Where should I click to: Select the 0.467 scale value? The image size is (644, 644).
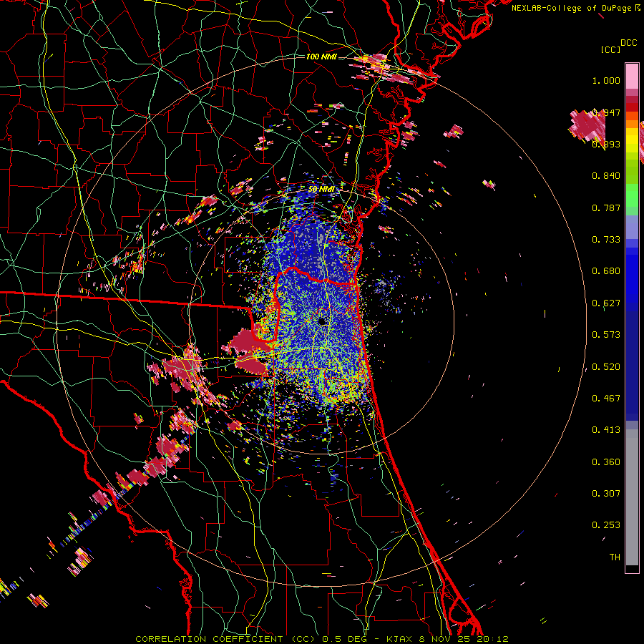point(606,399)
